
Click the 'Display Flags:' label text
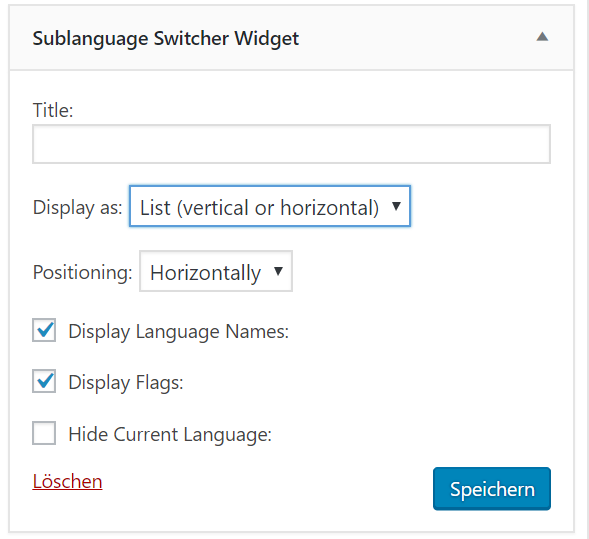(x=126, y=383)
